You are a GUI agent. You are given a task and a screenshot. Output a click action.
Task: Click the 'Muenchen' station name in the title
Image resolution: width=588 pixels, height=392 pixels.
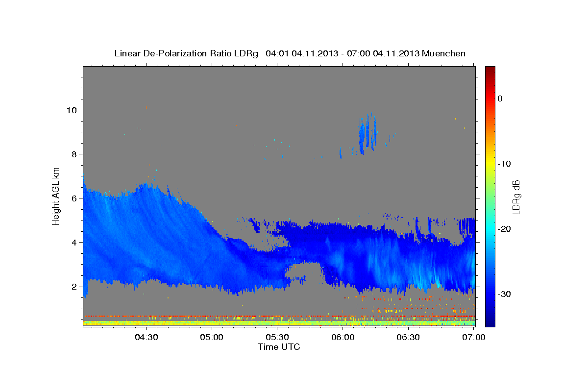[444, 53]
